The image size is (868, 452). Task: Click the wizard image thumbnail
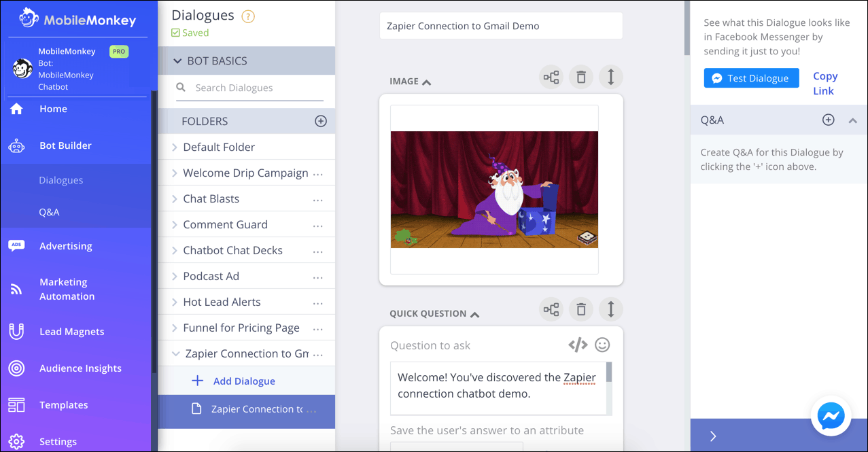[x=494, y=190]
